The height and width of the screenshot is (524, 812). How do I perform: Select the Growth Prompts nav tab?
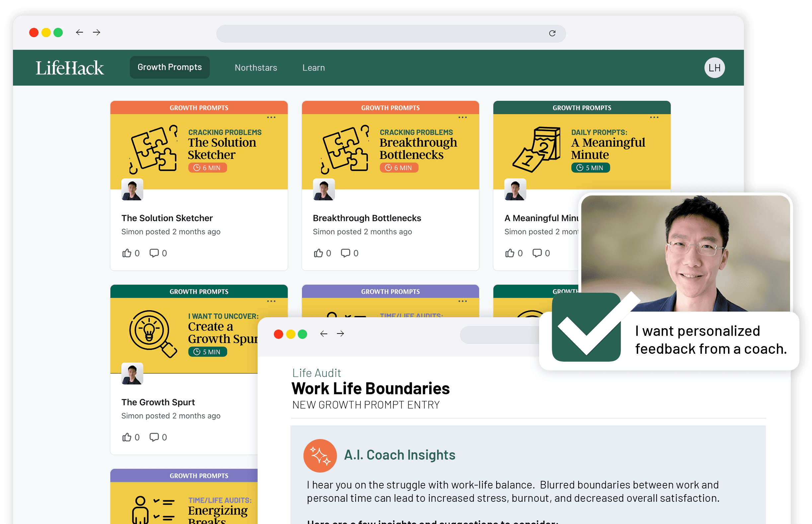pyautogui.click(x=170, y=67)
